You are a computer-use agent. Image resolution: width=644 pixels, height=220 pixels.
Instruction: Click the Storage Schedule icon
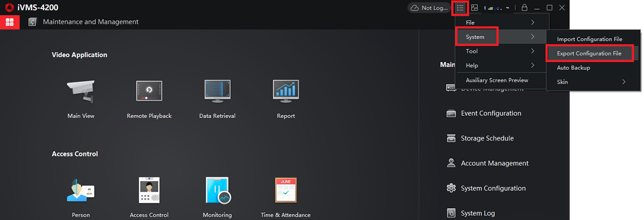451,138
